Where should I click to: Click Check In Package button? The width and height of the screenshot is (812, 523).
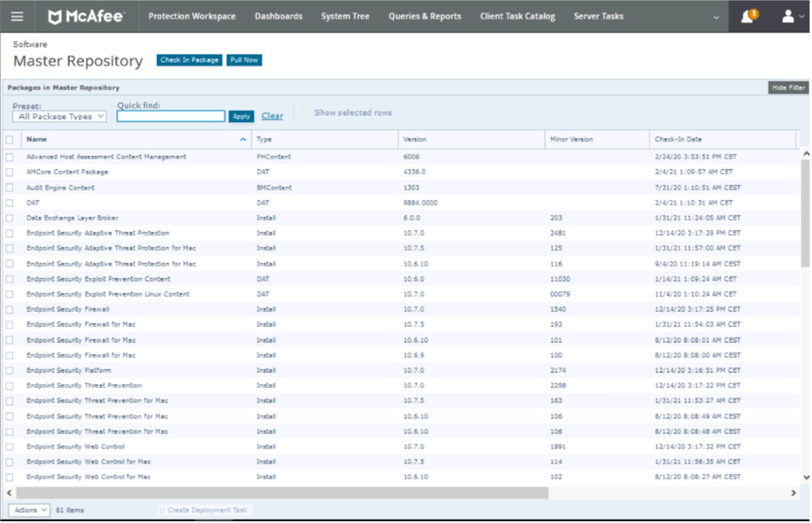(189, 60)
